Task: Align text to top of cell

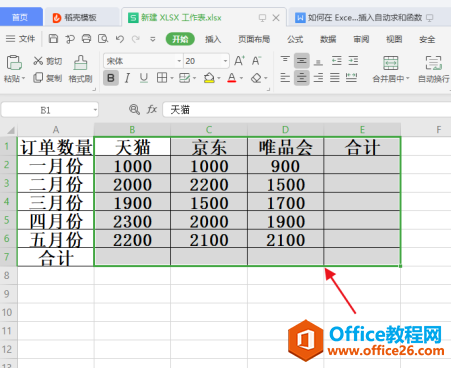Action: pyautogui.click(x=285, y=61)
